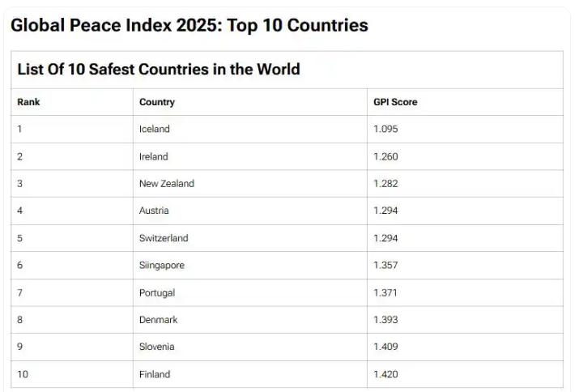Select the GPI Score column header
This screenshot has width=575, height=392.
(395, 102)
